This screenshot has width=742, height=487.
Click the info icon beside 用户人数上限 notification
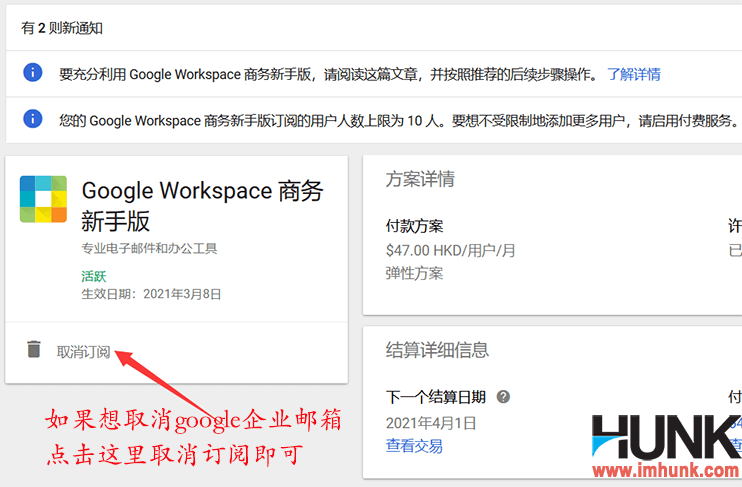coord(33,118)
